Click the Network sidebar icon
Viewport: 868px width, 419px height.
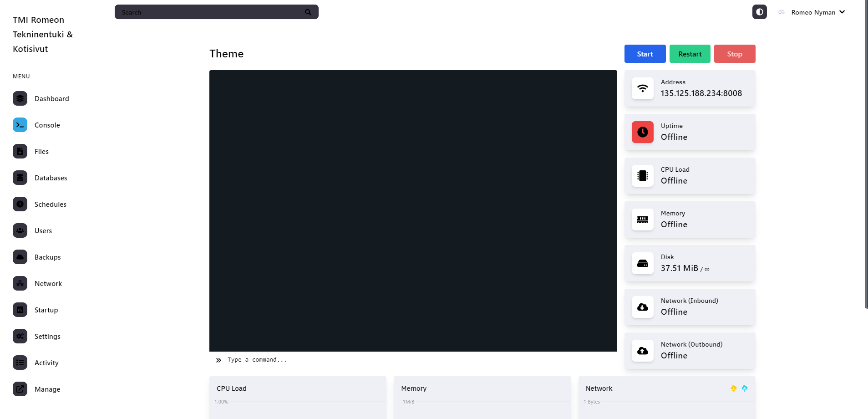(x=20, y=283)
